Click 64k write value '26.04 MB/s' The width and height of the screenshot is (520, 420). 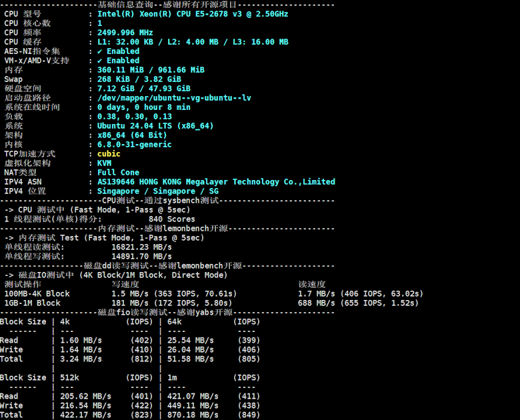coord(191,350)
